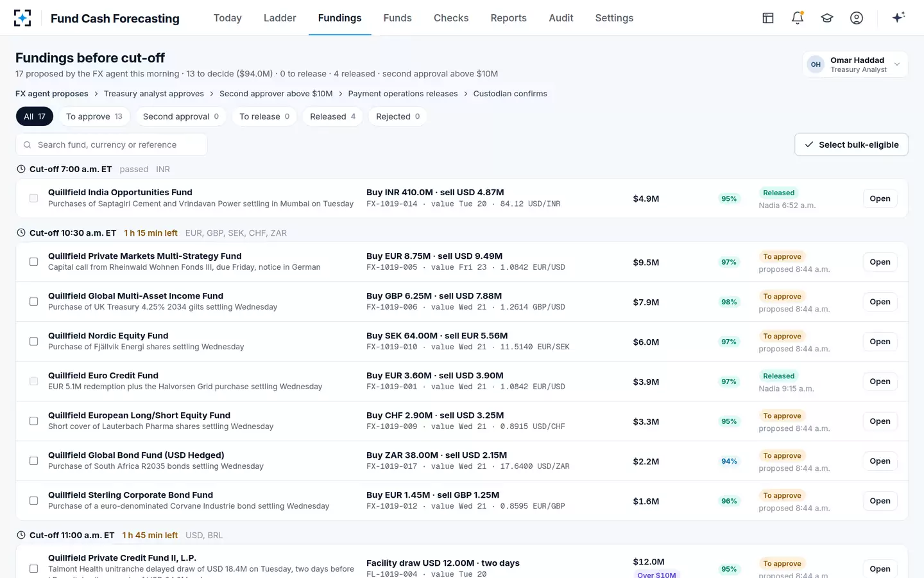Click Select bulk-eligible button
The width and height of the screenshot is (924, 578).
(x=851, y=144)
